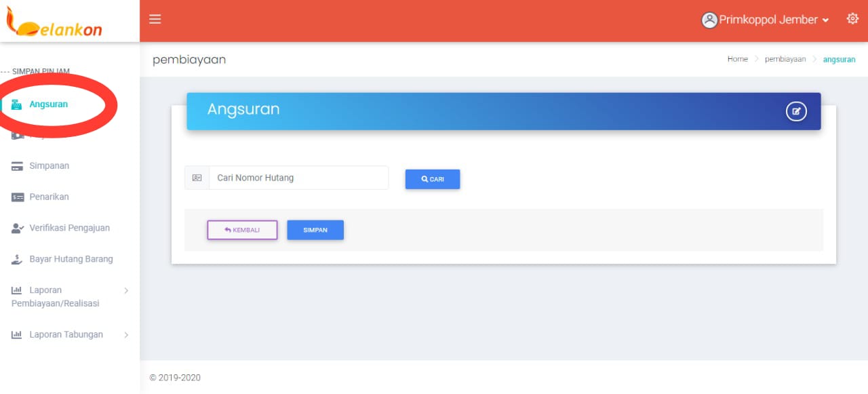This screenshot has height=394, width=868.
Task: Expand Laporan Pembiayaan/Realisasi chevron
Action: pyautogui.click(x=126, y=290)
